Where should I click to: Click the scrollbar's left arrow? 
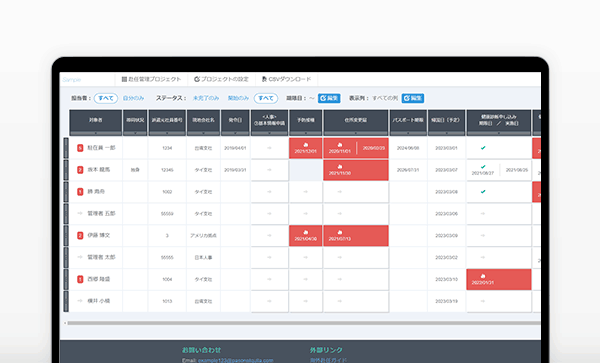point(65,323)
